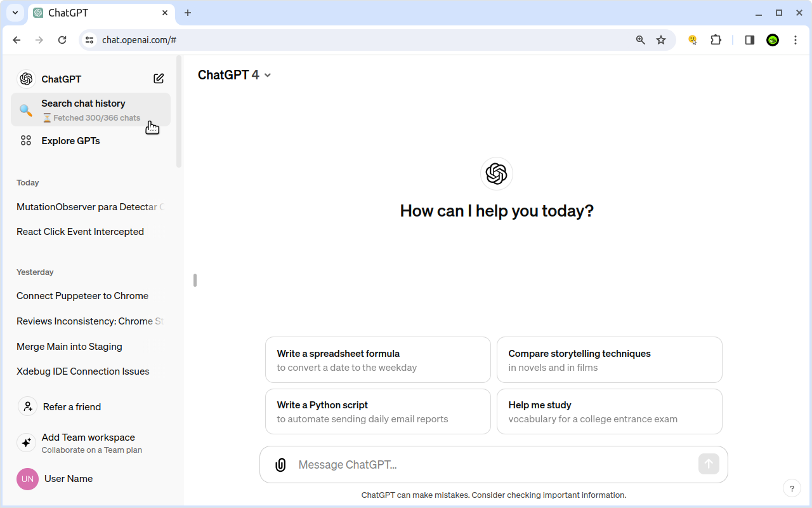
Task: Click the new chat pencil icon
Action: tap(159, 79)
